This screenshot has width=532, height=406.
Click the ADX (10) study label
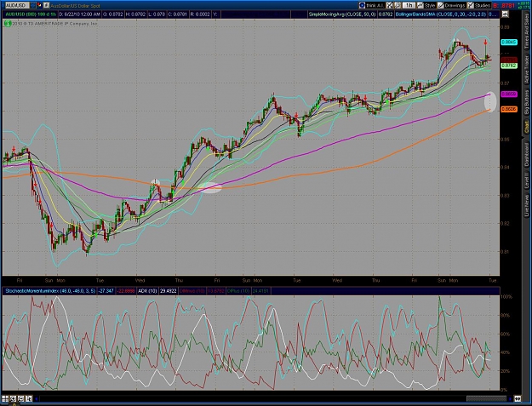click(x=147, y=291)
